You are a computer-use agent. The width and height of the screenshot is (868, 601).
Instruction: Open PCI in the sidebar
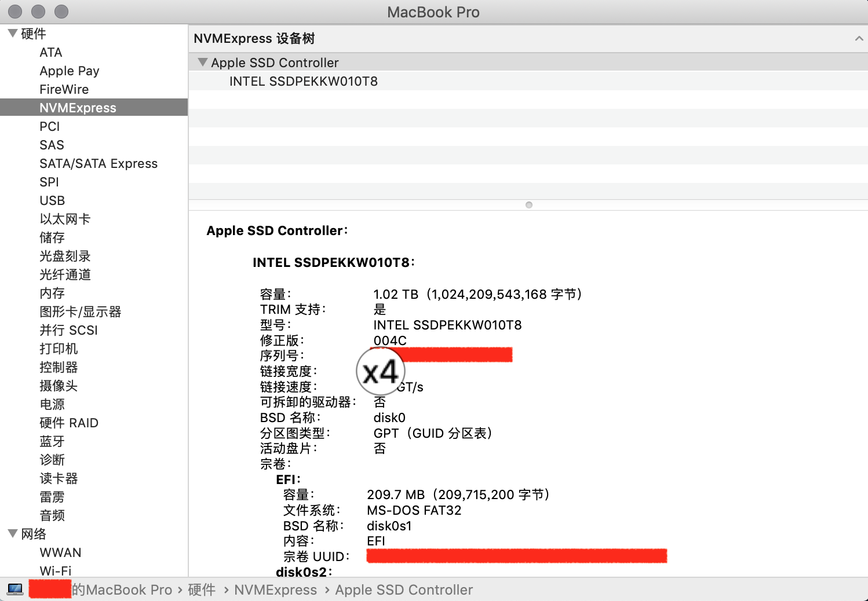coord(50,126)
